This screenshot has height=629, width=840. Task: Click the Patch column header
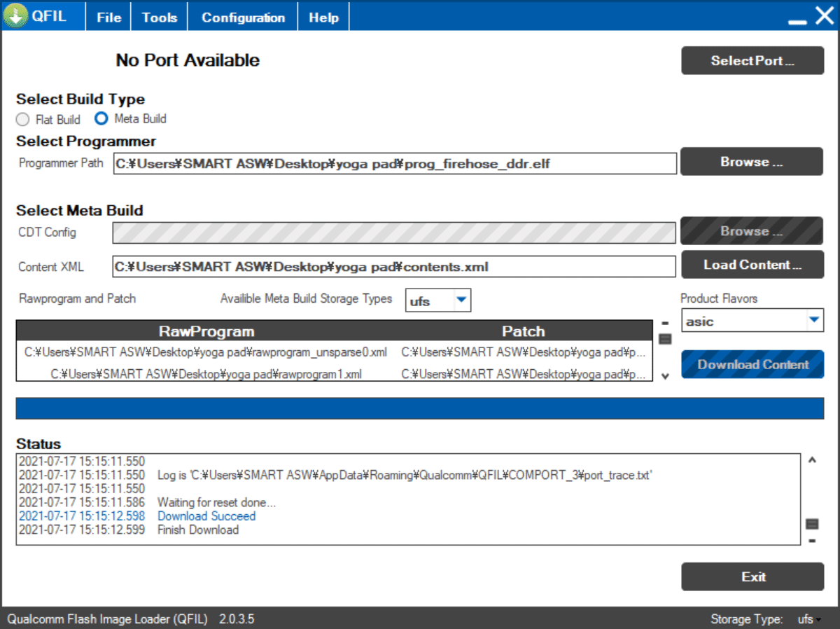524,331
